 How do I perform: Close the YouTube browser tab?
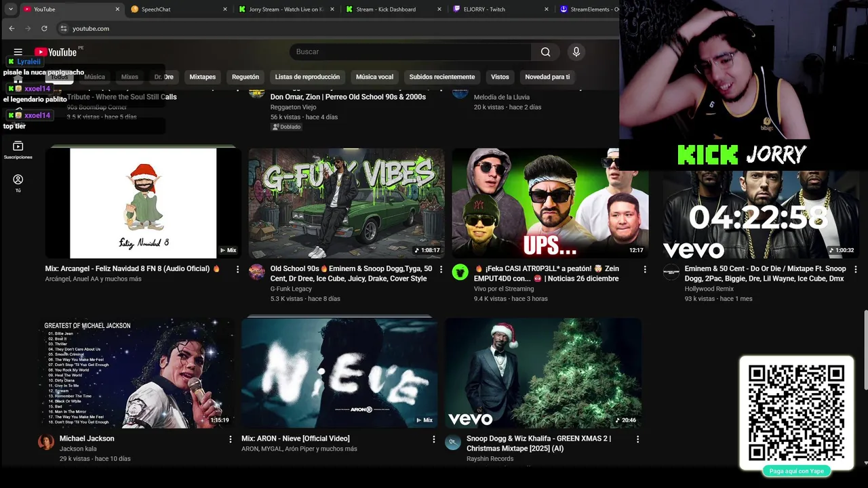117,9
